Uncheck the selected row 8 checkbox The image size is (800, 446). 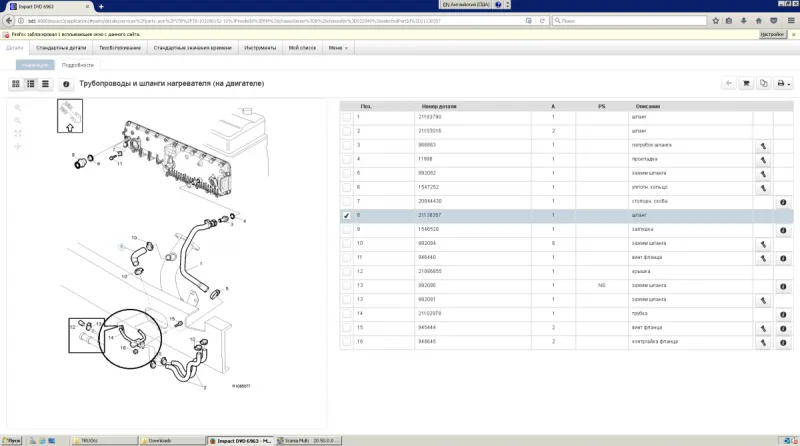point(346,216)
